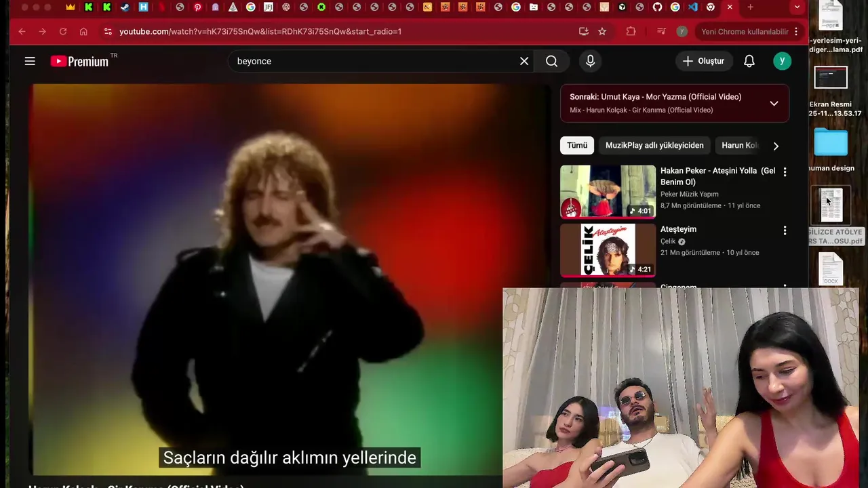868x488 pixels.
Task: Click the Oluştur create button
Action: click(x=704, y=61)
